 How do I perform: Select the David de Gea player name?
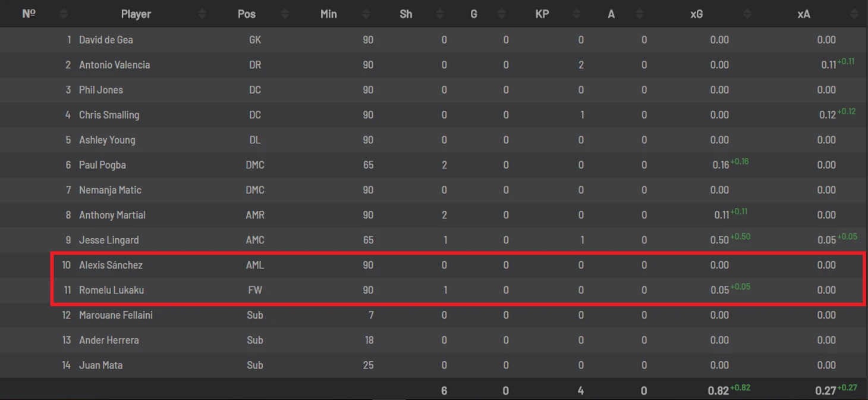click(x=106, y=40)
